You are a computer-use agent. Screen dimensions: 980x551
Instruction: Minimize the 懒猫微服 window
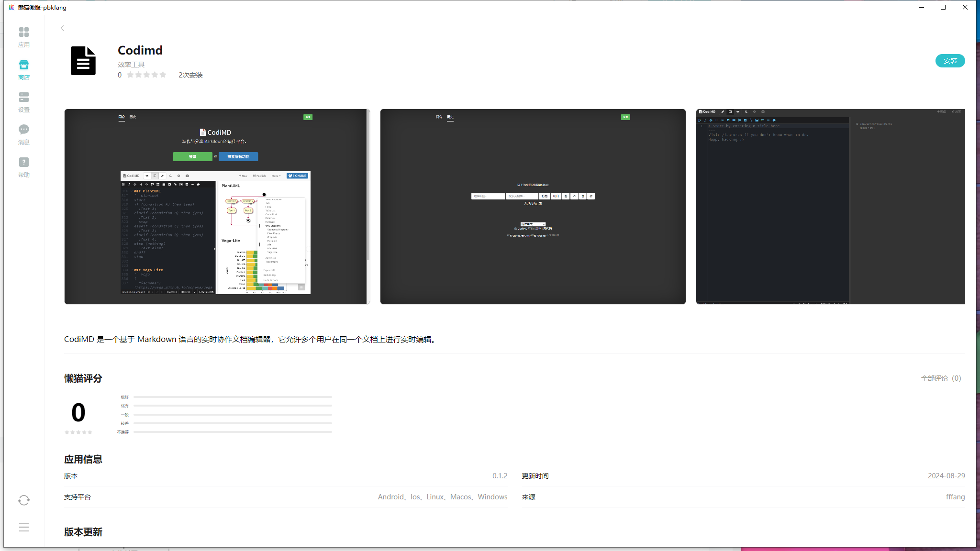922,7
